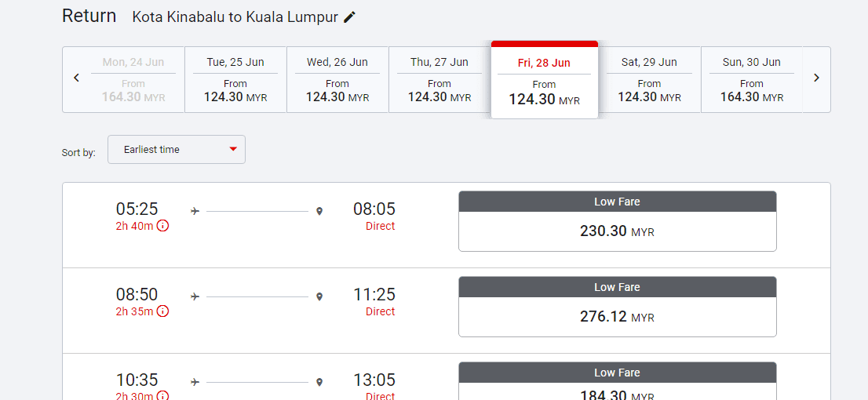Click the airplane icon on the 05:25 flight
Screen dimensions: 868x400
(x=195, y=211)
